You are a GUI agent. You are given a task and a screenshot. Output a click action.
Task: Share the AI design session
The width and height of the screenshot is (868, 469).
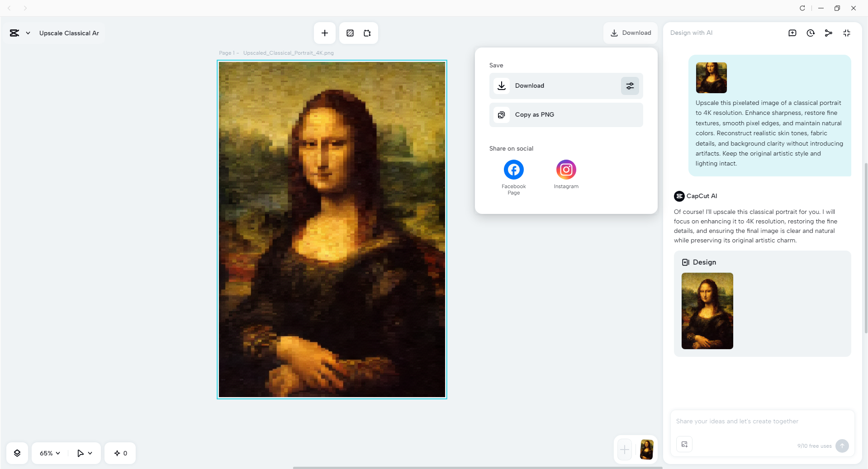point(829,33)
